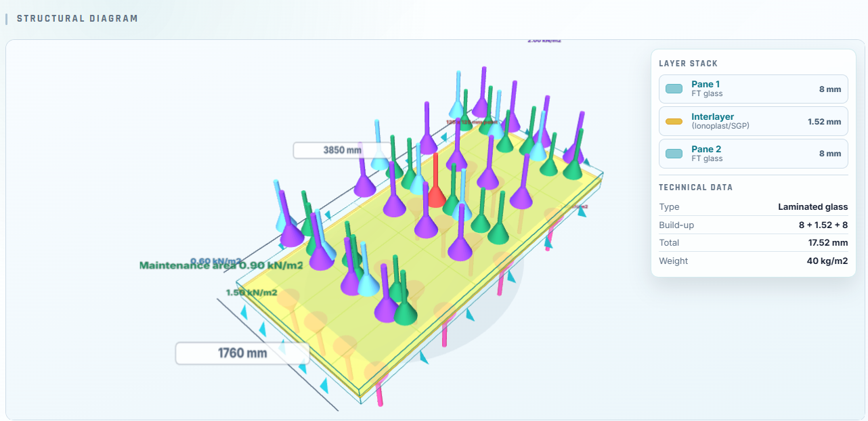Click the Interlayer yellow color swatch
The height and width of the screenshot is (421, 868).
click(x=674, y=122)
